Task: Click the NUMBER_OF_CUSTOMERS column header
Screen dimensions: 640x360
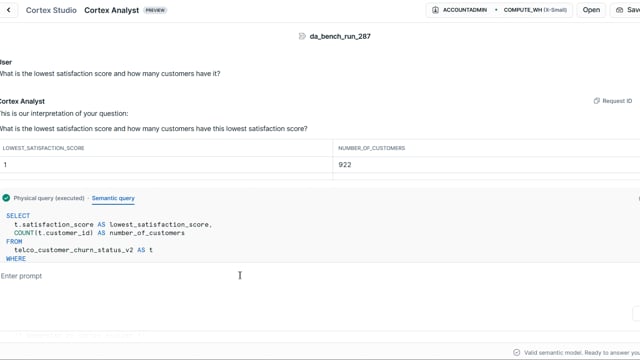Action: (x=371, y=148)
